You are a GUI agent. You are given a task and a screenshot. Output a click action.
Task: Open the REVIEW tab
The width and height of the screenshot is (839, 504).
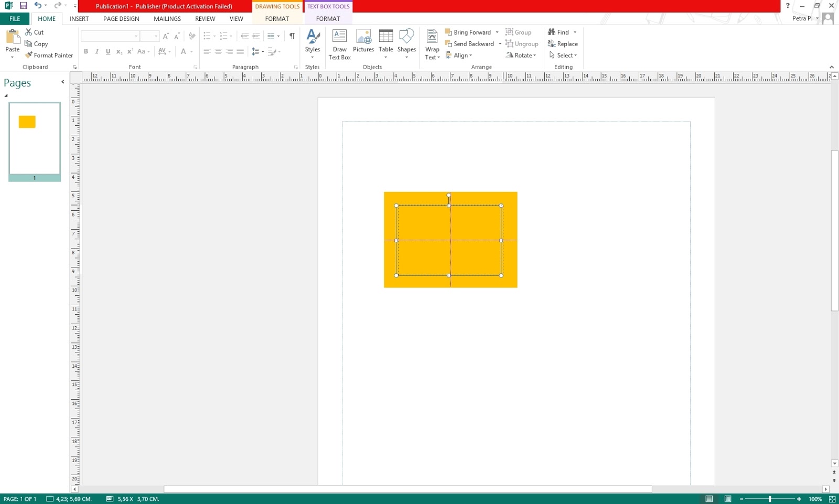click(205, 18)
